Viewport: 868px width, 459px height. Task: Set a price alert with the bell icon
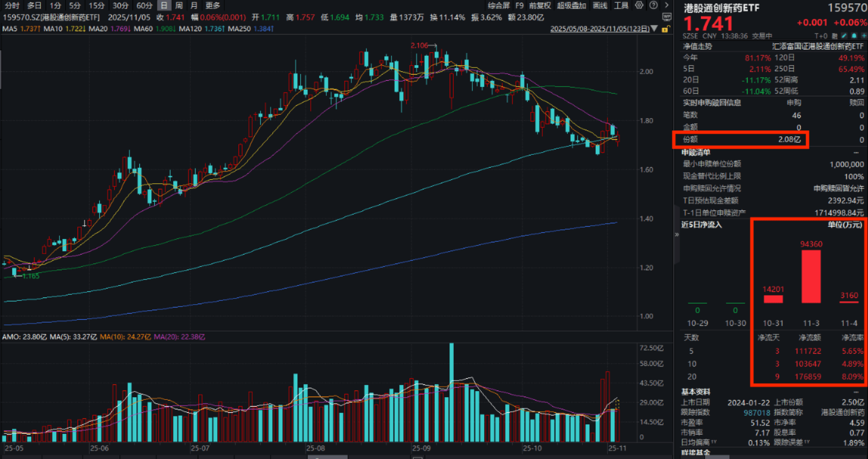pyautogui.click(x=854, y=36)
